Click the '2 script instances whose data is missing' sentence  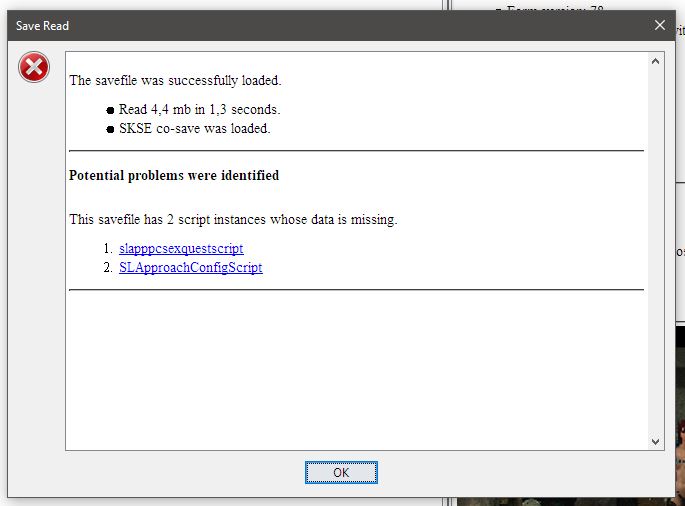233,219
